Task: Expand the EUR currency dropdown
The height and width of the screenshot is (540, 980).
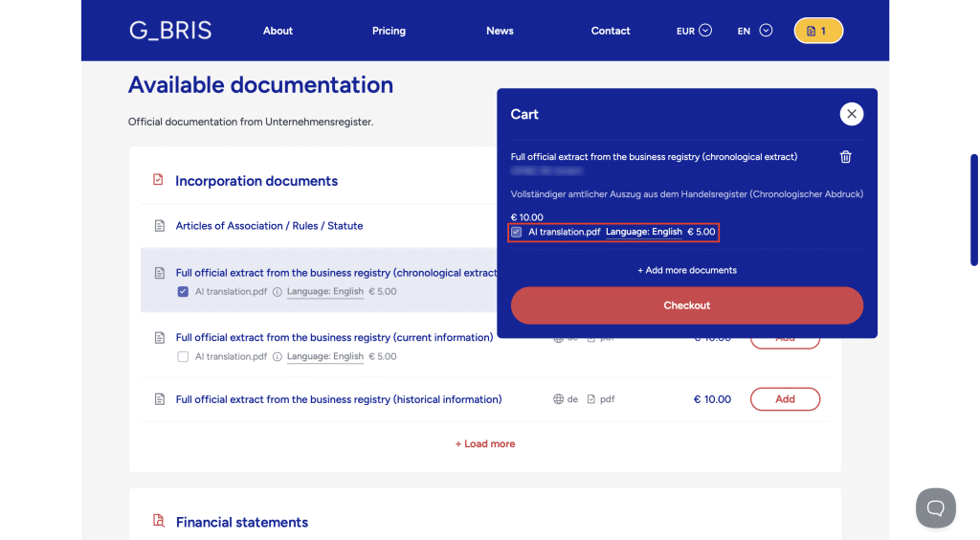Action: pos(694,31)
